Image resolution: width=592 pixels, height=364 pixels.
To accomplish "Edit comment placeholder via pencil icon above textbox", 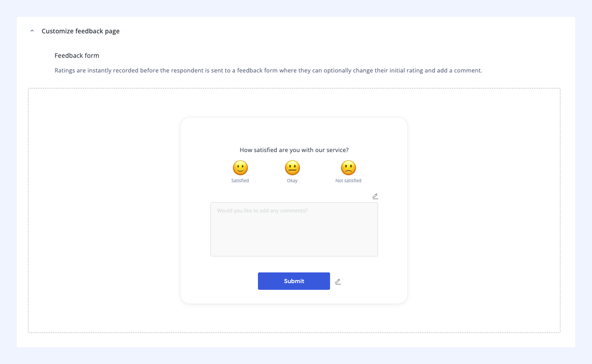I will 375,196.
